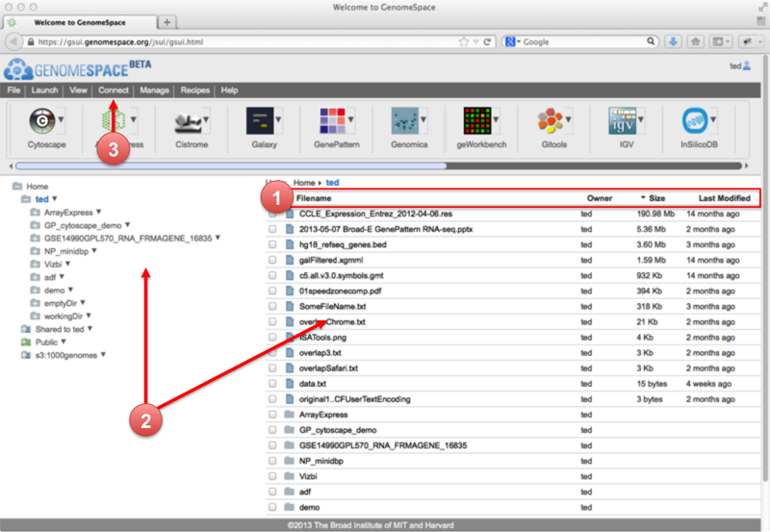Open the NP_minidbp dropdown arrow in tree
Viewport: 770px width, 532px height.
[x=94, y=251]
